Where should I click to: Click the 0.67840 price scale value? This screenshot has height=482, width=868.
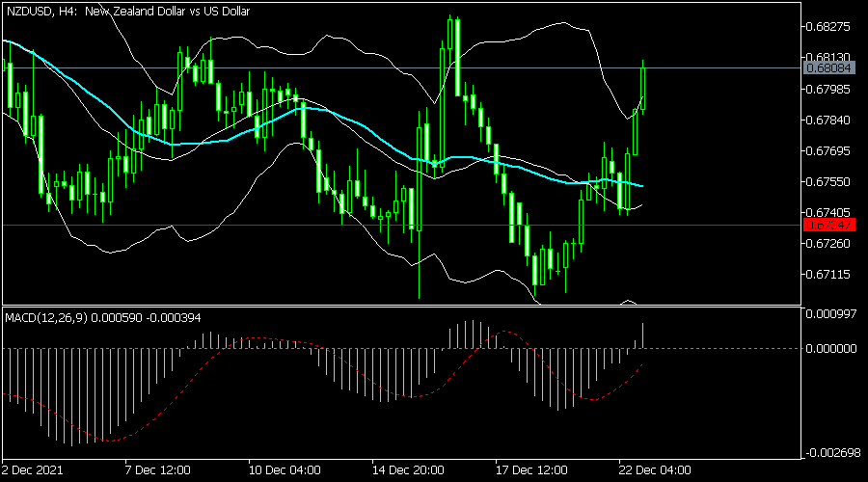pyautogui.click(x=828, y=120)
